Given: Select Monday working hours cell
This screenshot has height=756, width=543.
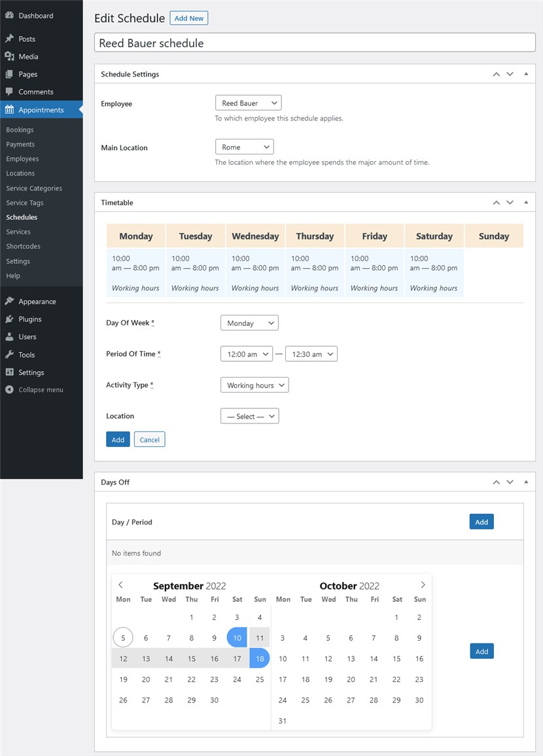Looking at the screenshot, I should (x=136, y=273).
